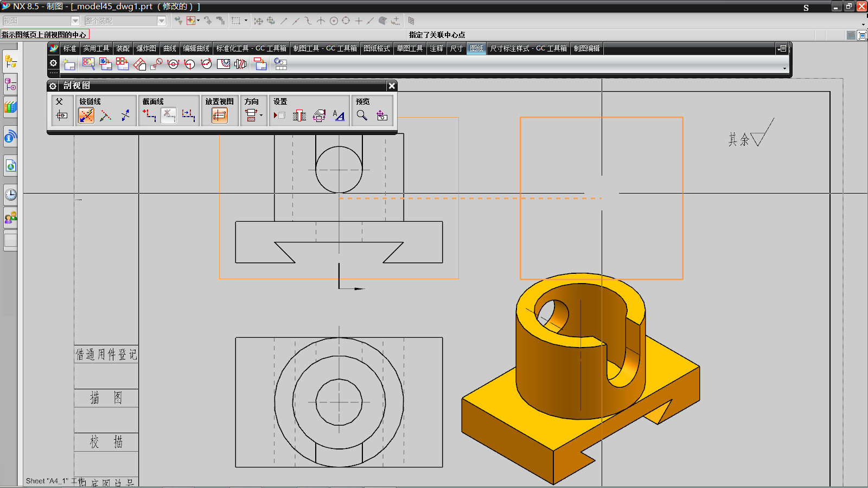Click the Reverse Direction icon
The height and width of the screenshot is (488, 868).
click(125, 115)
